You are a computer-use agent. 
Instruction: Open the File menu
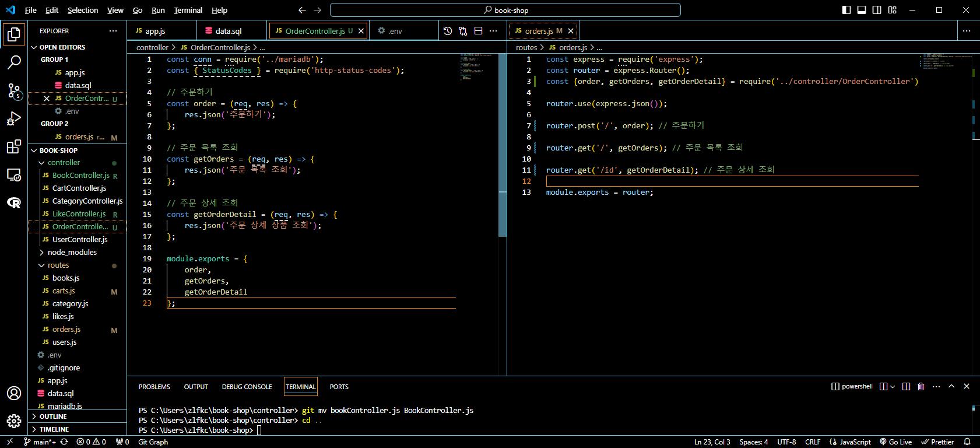(x=30, y=10)
